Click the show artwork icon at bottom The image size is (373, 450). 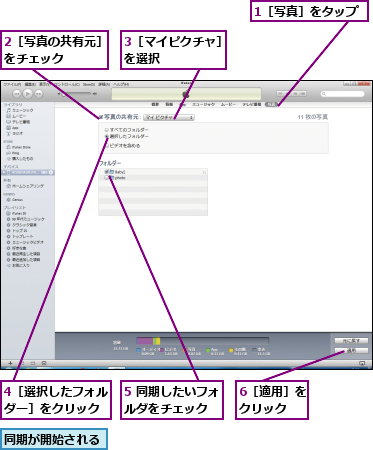[x=44, y=363]
